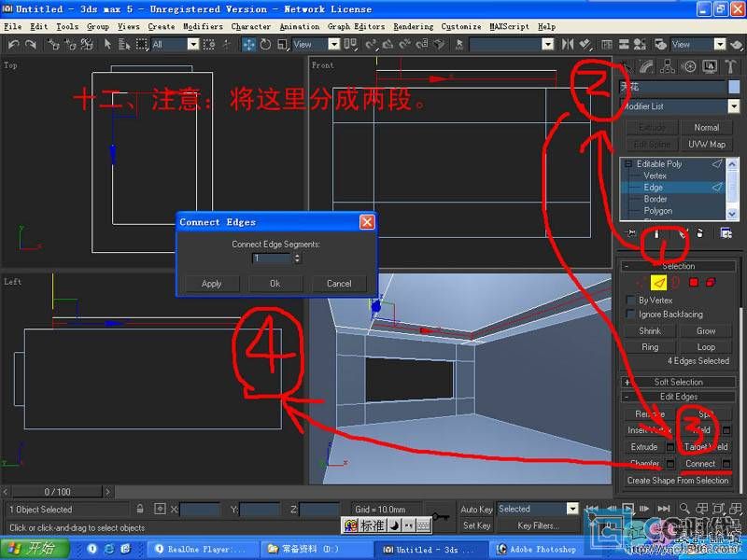Click Ok in Connect Edges dialog

click(275, 284)
